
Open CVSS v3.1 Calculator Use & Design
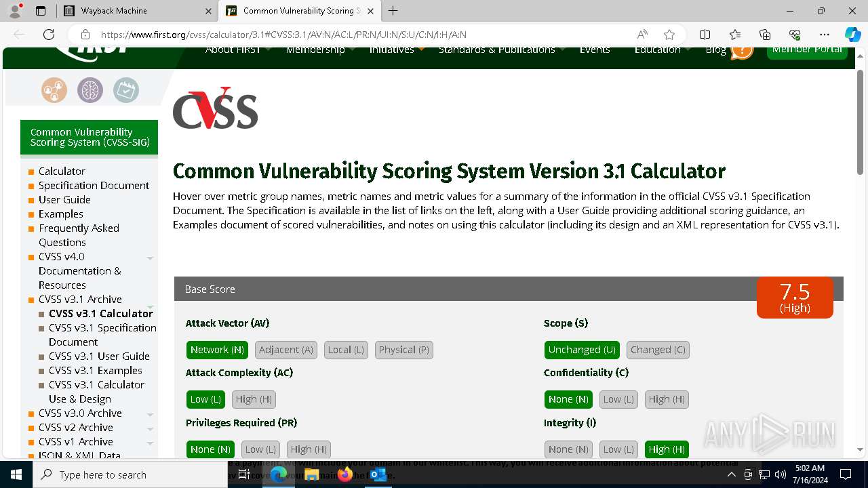point(96,392)
